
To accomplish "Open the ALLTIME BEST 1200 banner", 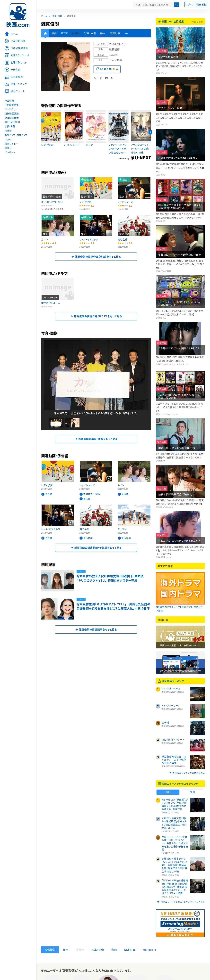I will coord(180,637).
